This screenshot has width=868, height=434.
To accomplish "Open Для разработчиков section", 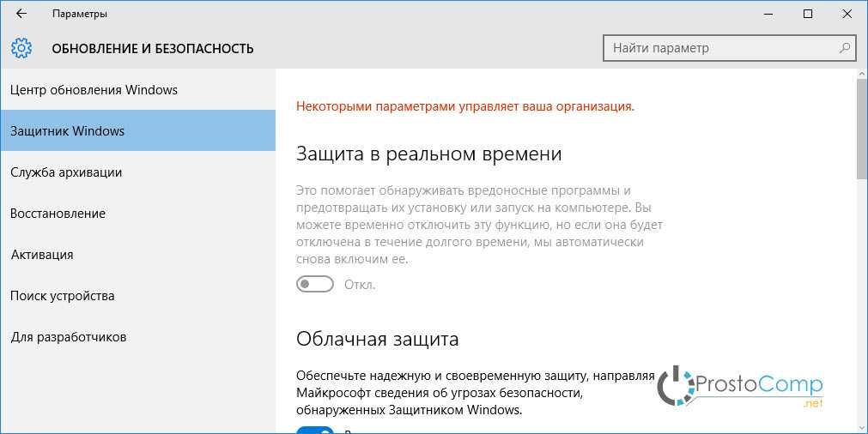I will point(138,337).
